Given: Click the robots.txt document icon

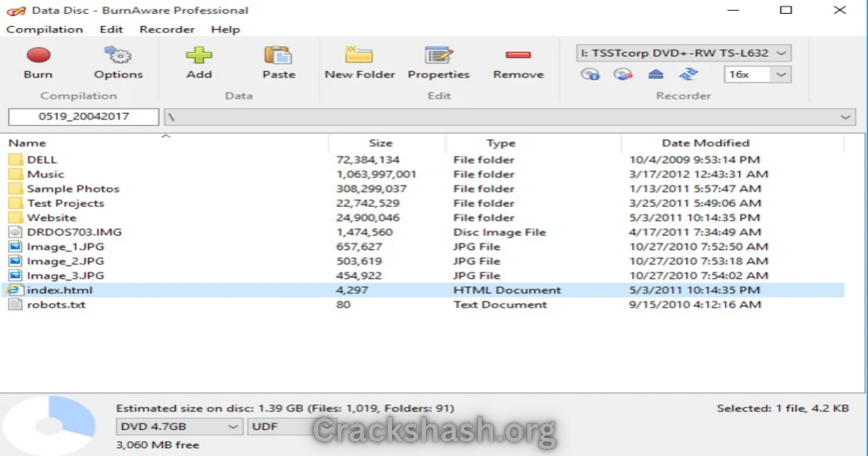Looking at the screenshot, I should coord(16,305).
